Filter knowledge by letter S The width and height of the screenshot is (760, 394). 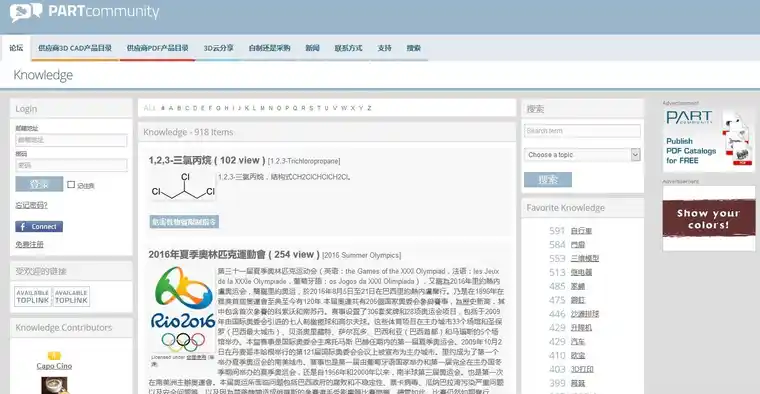311,108
